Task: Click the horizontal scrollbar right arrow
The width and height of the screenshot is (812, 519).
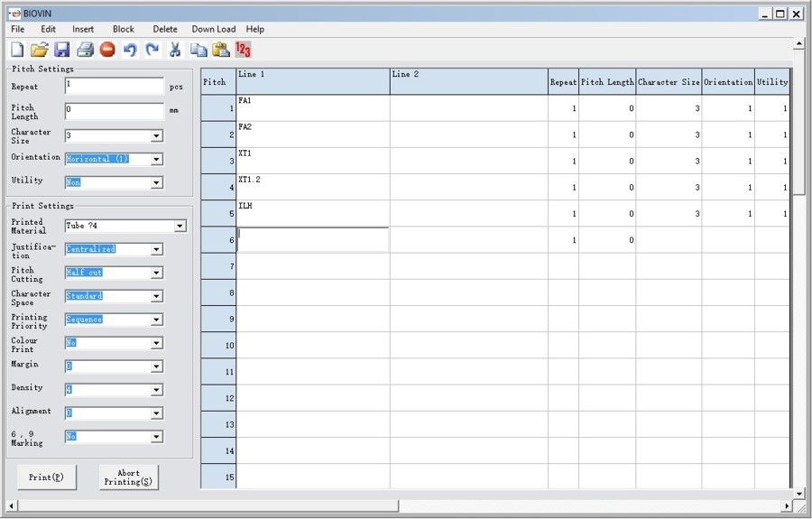Action: click(x=787, y=505)
